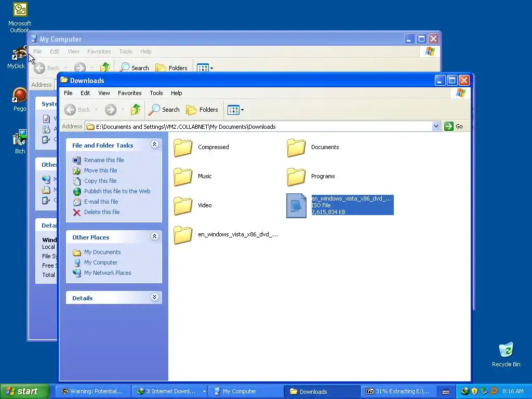Viewport: 532px width, 399px height.
Task: Open the View menu in Downloads
Action: tap(104, 93)
